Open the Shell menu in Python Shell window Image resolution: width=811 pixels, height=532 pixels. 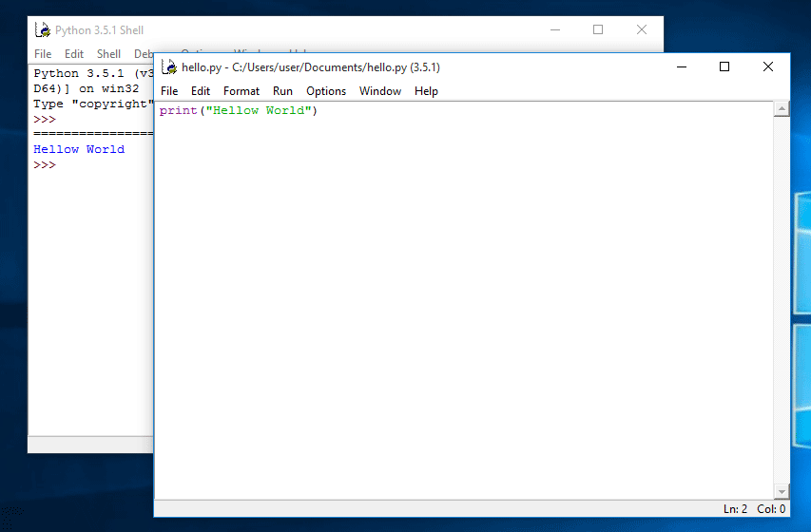click(x=109, y=54)
